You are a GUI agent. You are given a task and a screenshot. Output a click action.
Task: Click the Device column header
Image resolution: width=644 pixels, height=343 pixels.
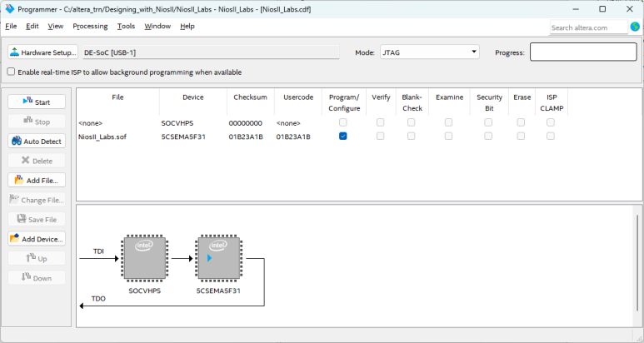pos(193,97)
